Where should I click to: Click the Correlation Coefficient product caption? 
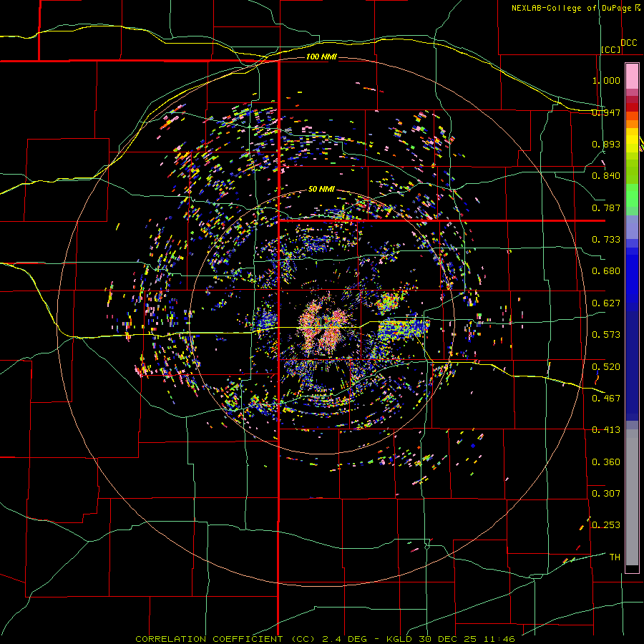(325, 639)
